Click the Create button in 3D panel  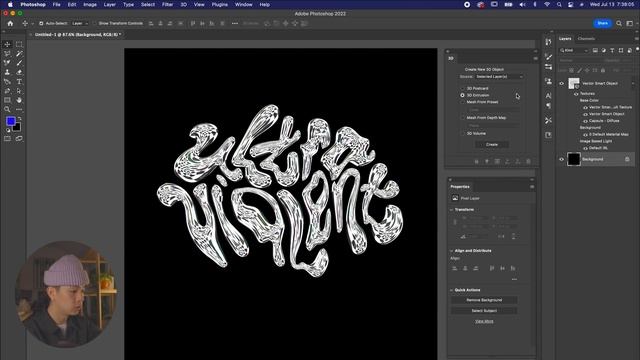(x=492, y=144)
